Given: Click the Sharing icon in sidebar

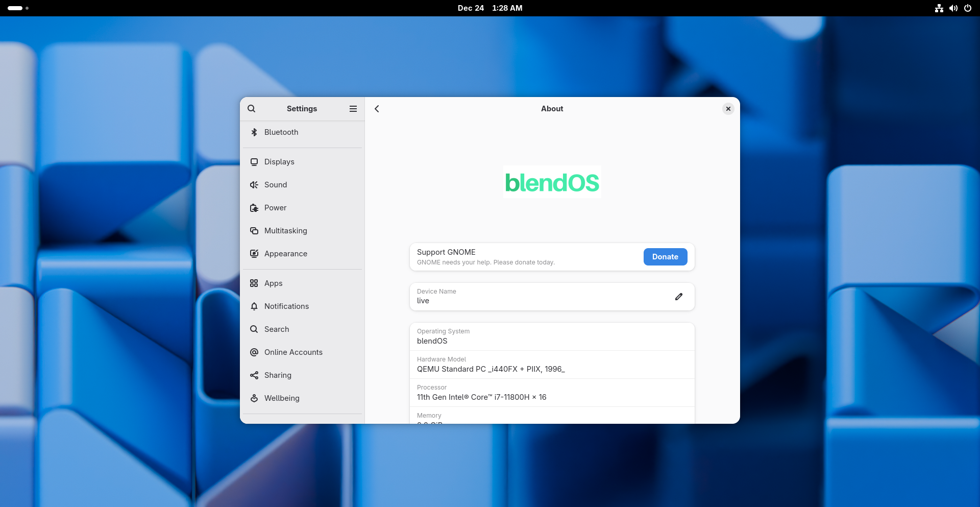Looking at the screenshot, I should pos(254,375).
